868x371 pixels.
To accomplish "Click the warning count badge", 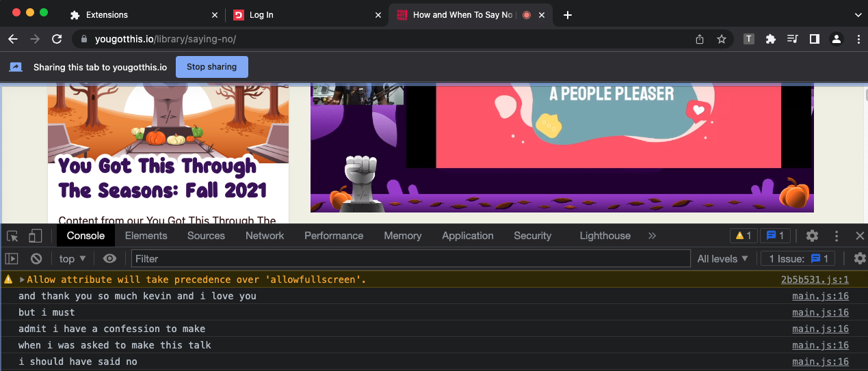I will pos(743,236).
